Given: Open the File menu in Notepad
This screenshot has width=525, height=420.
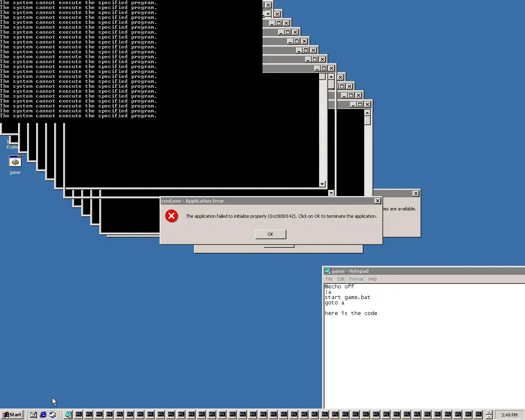Looking at the screenshot, I should [x=329, y=279].
